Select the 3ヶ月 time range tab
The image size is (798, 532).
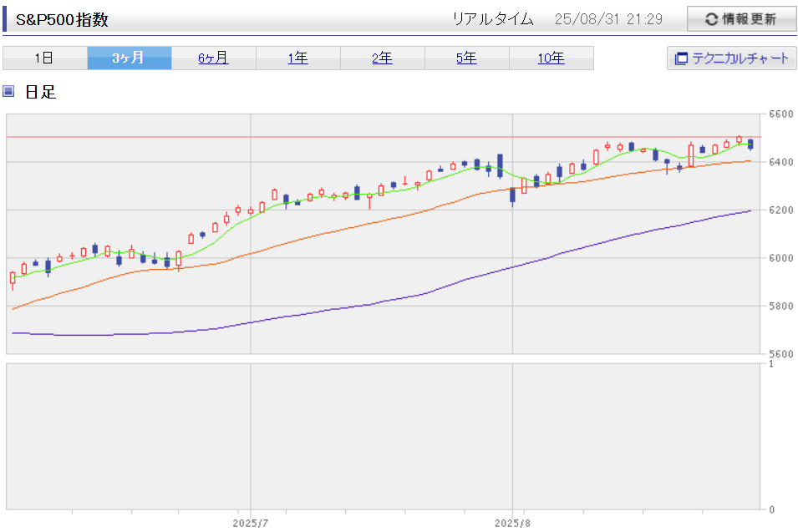click(130, 58)
